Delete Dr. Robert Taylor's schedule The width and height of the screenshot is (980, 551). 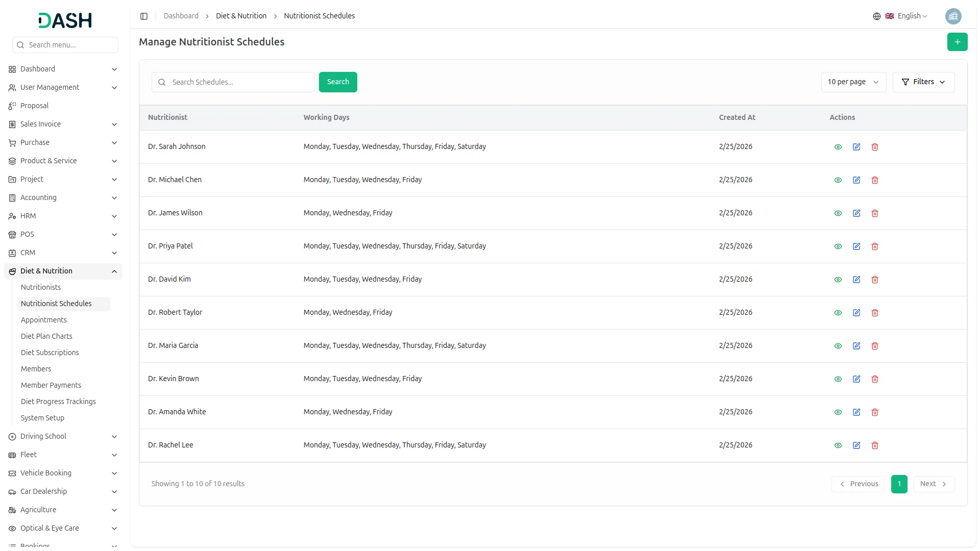pyautogui.click(x=875, y=313)
